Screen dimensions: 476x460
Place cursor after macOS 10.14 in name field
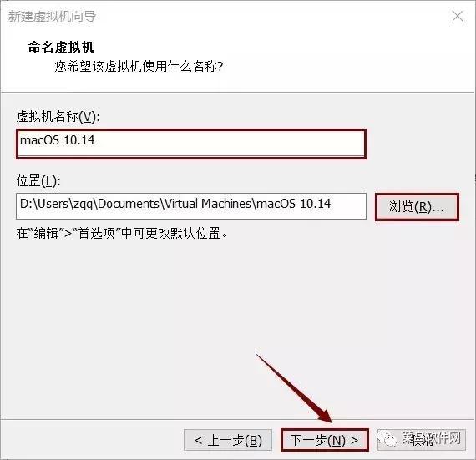tap(96, 140)
